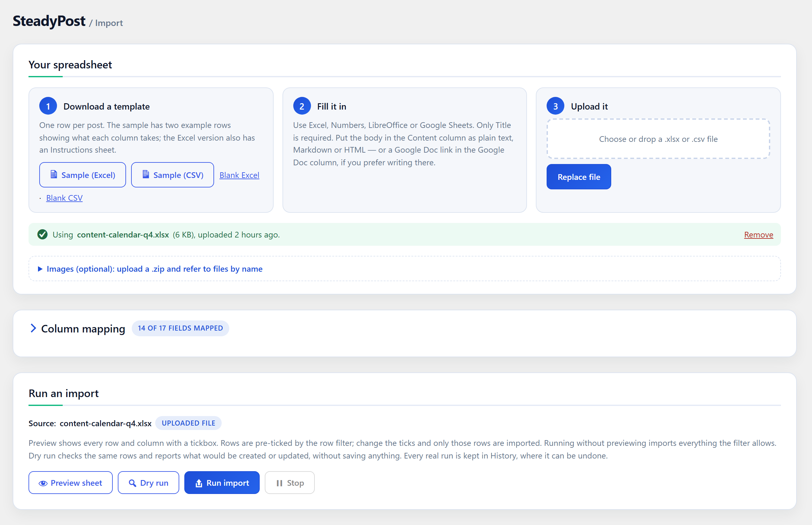
Task: Click the Uploaded File badge
Action: [x=188, y=423]
